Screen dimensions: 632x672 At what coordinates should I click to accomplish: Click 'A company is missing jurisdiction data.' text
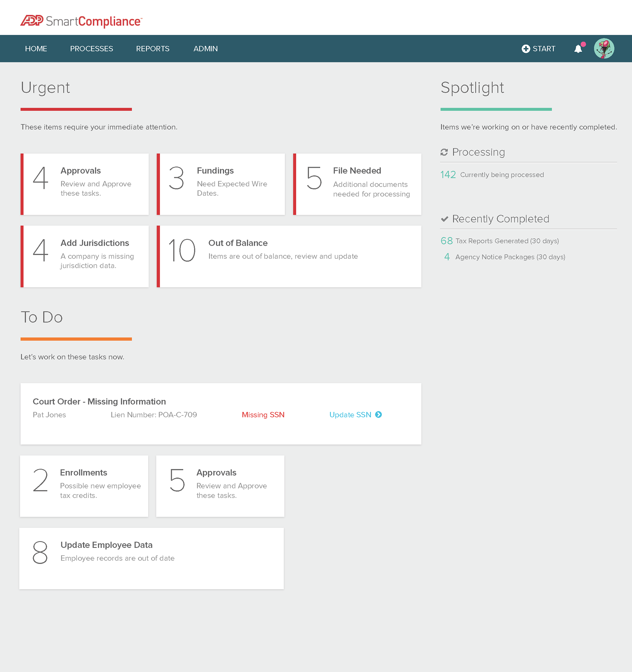tap(97, 261)
